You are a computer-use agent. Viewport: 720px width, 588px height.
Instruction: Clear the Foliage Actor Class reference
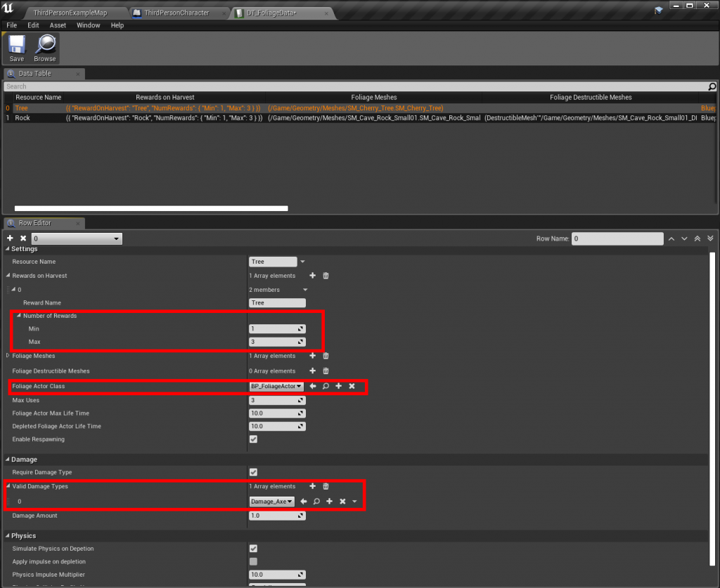(x=352, y=386)
